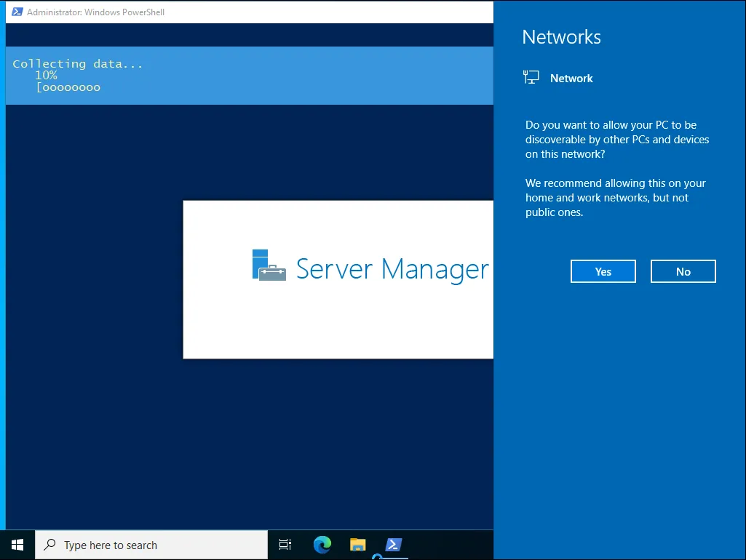Click the PowerShell icon in title bar
The width and height of the screenshot is (746, 560).
(x=17, y=12)
